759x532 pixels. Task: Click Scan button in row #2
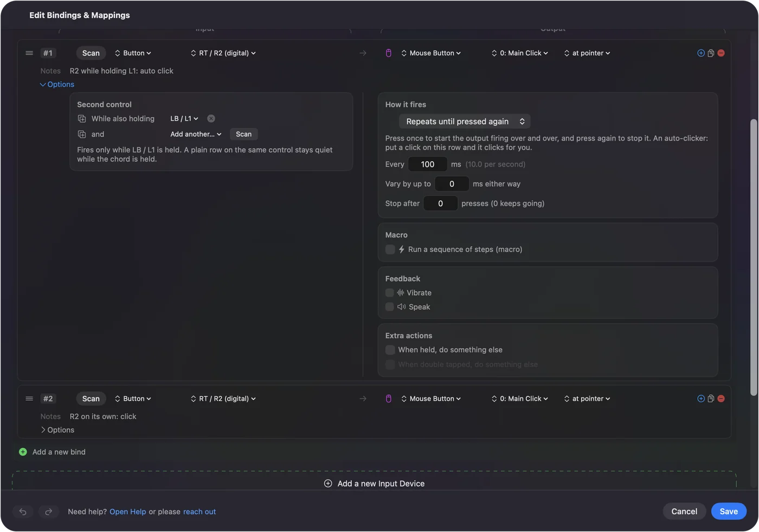pos(91,399)
